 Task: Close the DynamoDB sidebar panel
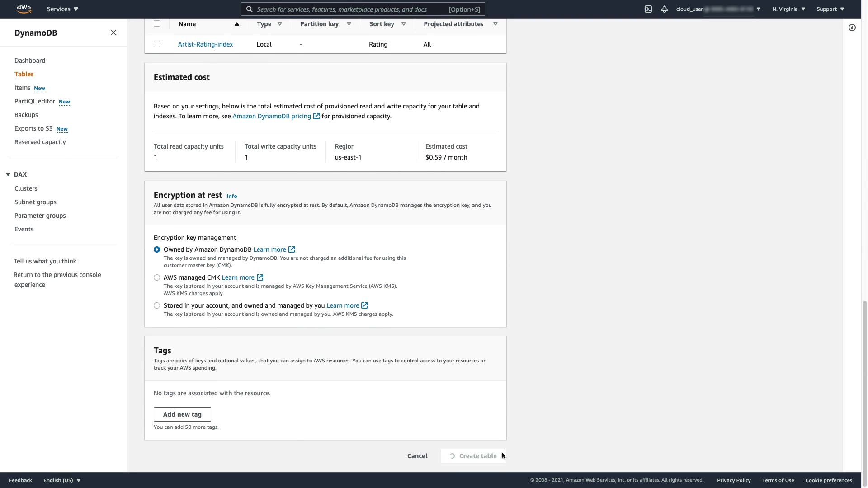(113, 33)
